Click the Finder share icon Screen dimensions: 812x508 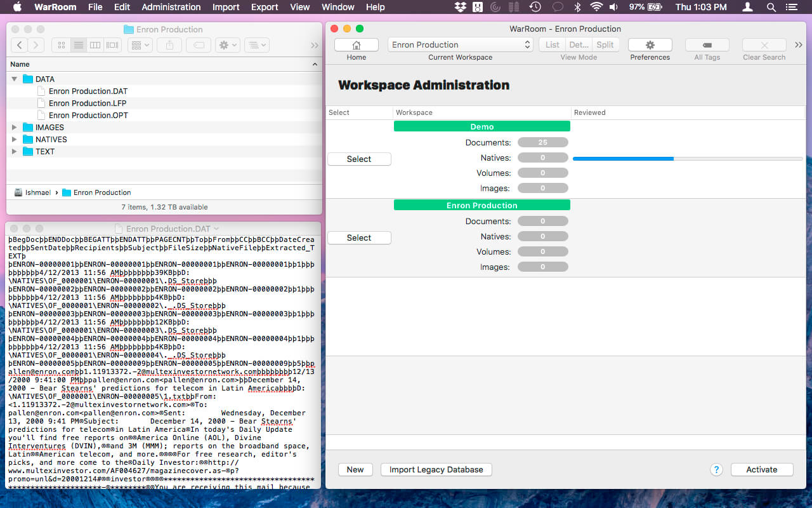click(x=169, y=45)
